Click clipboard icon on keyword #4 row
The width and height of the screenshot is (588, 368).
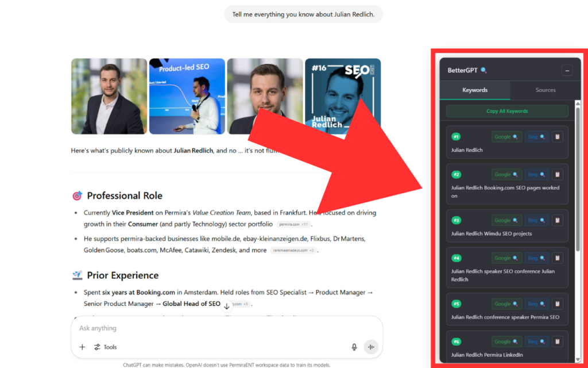[557, 258]
